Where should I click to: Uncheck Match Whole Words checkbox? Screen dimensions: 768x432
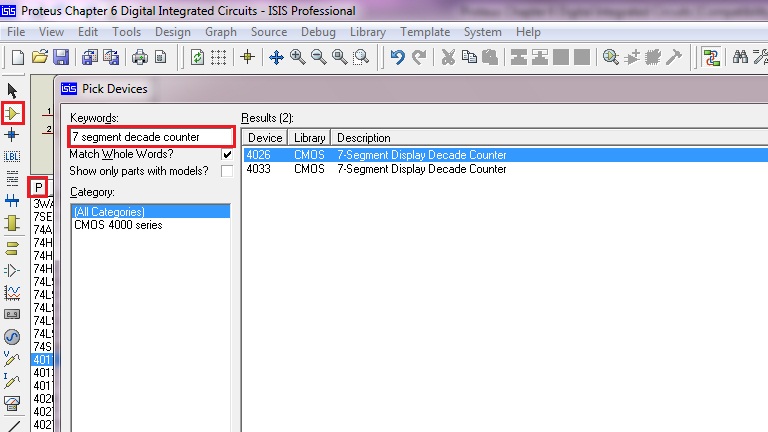pos(227,155)
